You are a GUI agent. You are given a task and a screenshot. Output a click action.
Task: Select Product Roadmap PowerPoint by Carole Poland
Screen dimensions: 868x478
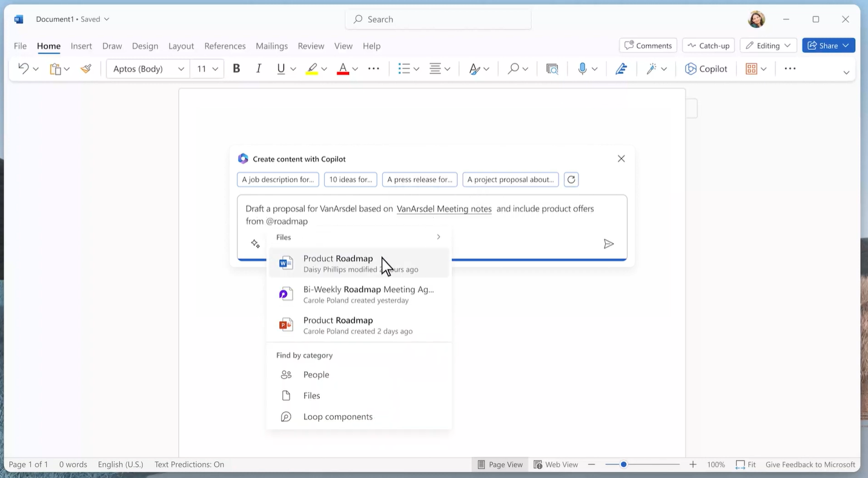click(359, 325)
